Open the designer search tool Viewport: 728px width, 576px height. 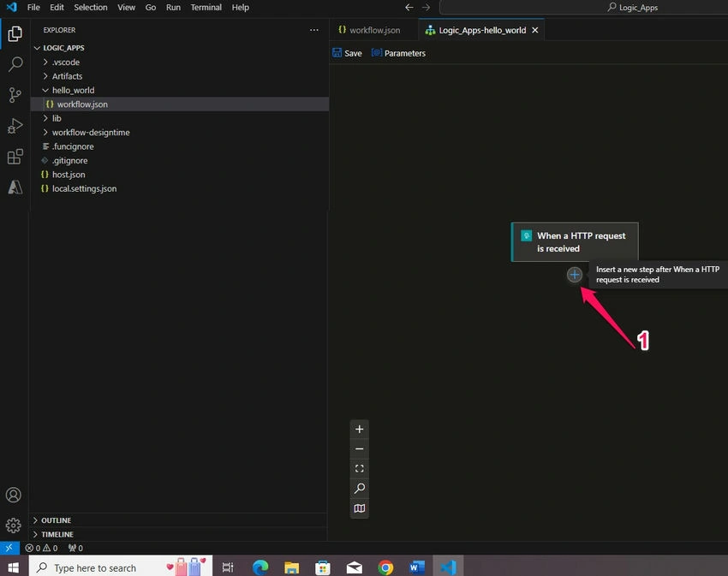[360, 489]
